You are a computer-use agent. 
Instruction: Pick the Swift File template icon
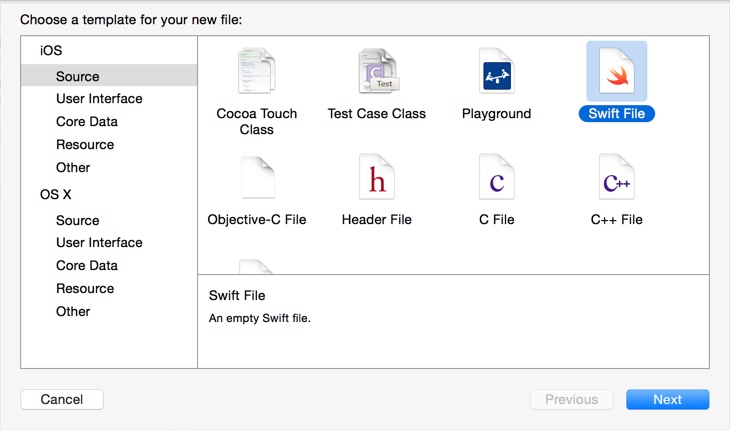coord(616,71)
